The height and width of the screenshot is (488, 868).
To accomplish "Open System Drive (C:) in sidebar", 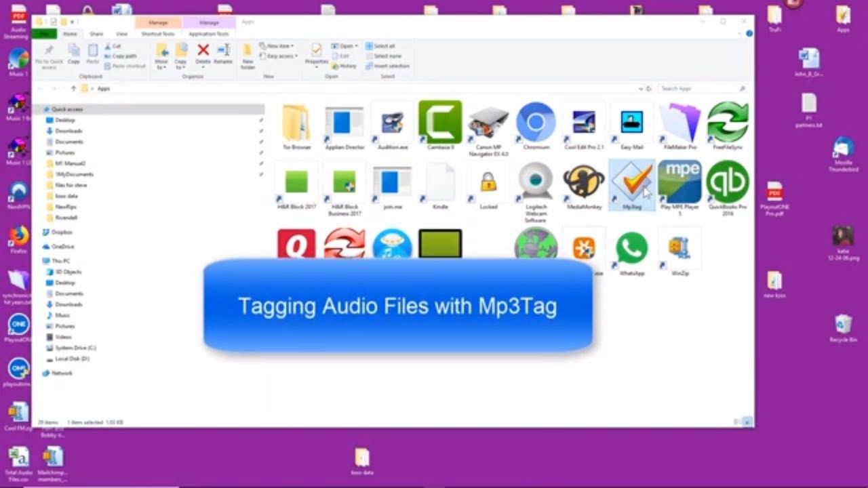I will (x=71, y=348).
